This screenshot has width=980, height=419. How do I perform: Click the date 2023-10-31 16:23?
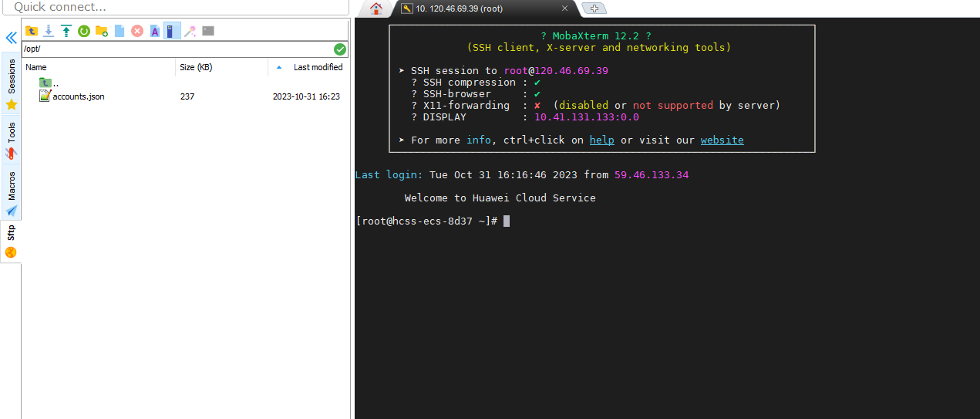pos(306,96)
